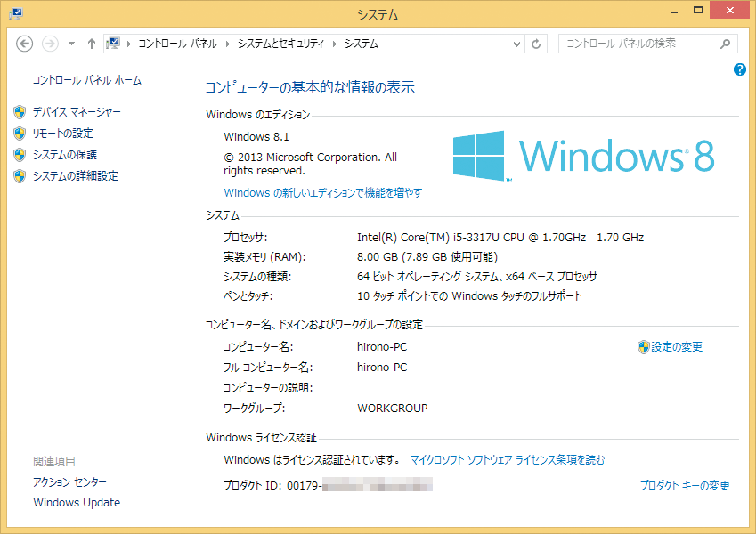The height and width of the screenshot is (534, 756).
Task: Click the WORKGROUP value
Action: (392, 409)
